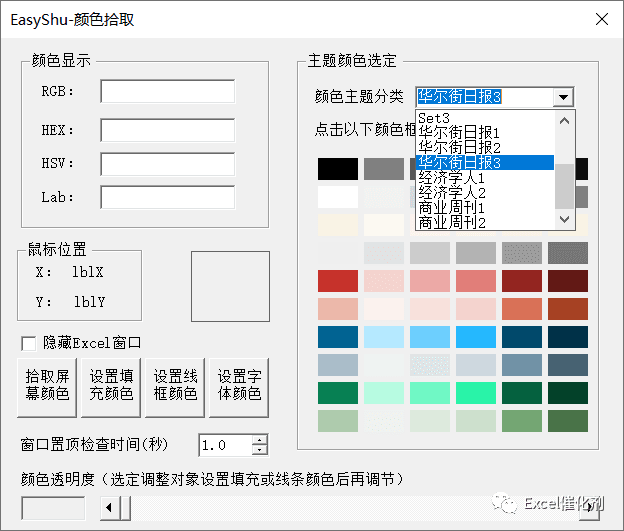
Task: Click the color preview box
Action: click(230, 286)
